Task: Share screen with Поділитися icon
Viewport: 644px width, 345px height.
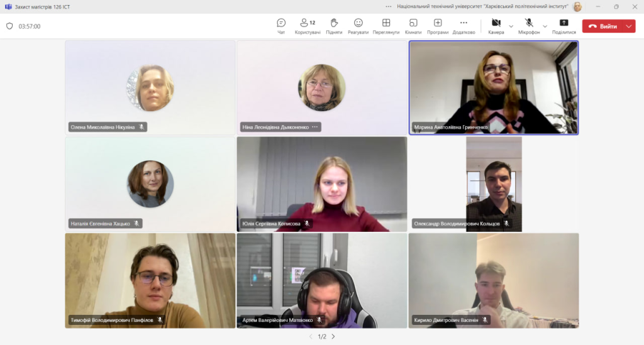Action: (564, 26)
